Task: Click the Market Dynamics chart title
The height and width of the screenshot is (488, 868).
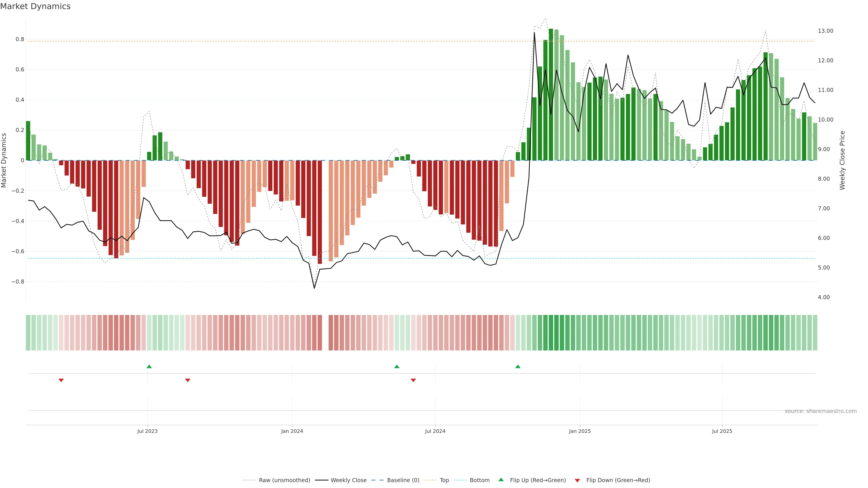Action: [35, 6]
